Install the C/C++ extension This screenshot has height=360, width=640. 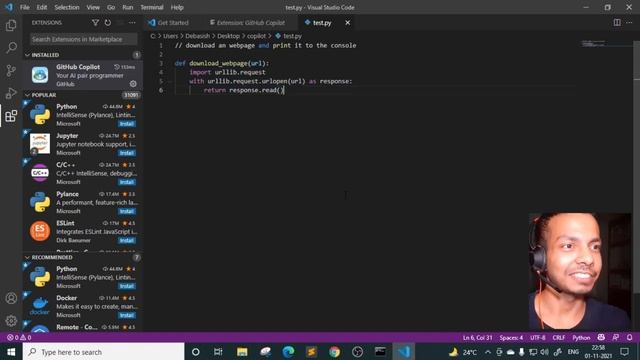pyautogui.click(x=127, y=182)
